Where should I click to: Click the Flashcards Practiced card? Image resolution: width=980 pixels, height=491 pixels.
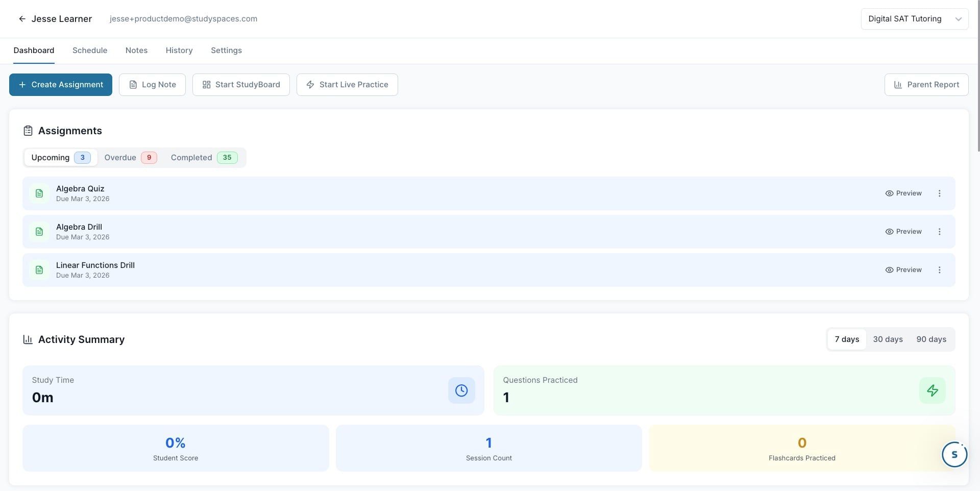tap(802, 448)
